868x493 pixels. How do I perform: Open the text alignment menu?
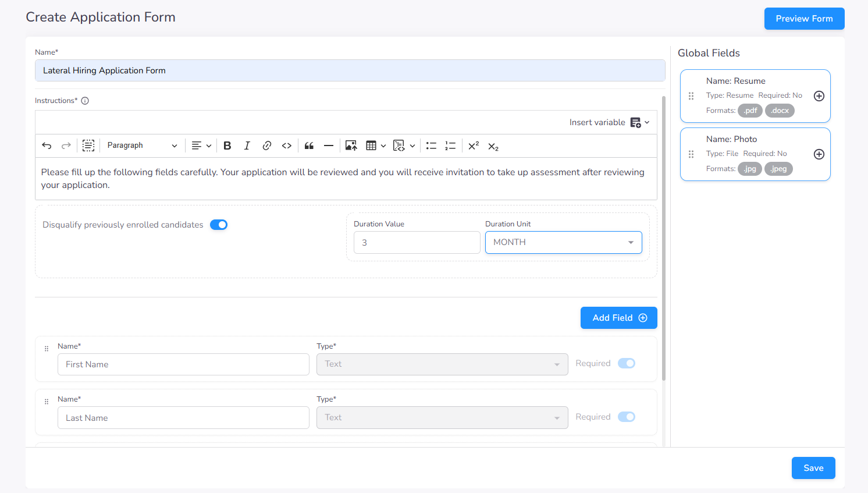point(201,146)
